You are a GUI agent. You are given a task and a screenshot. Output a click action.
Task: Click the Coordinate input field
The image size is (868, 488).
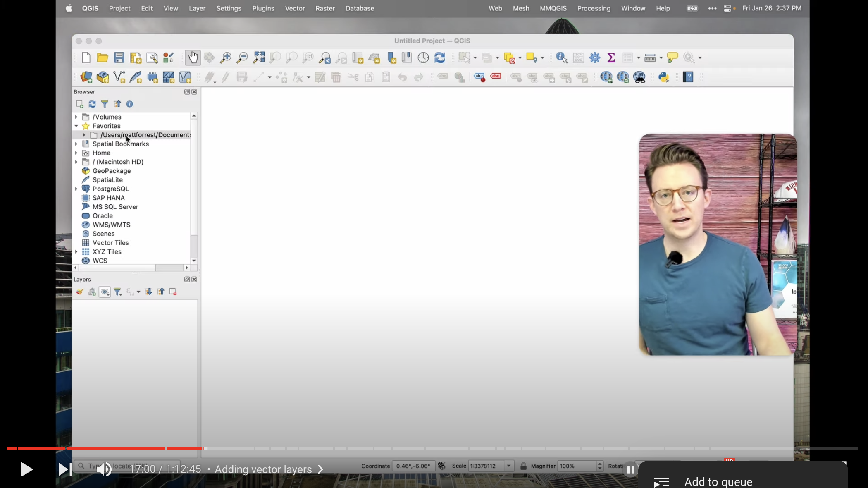tap(413, 466)
